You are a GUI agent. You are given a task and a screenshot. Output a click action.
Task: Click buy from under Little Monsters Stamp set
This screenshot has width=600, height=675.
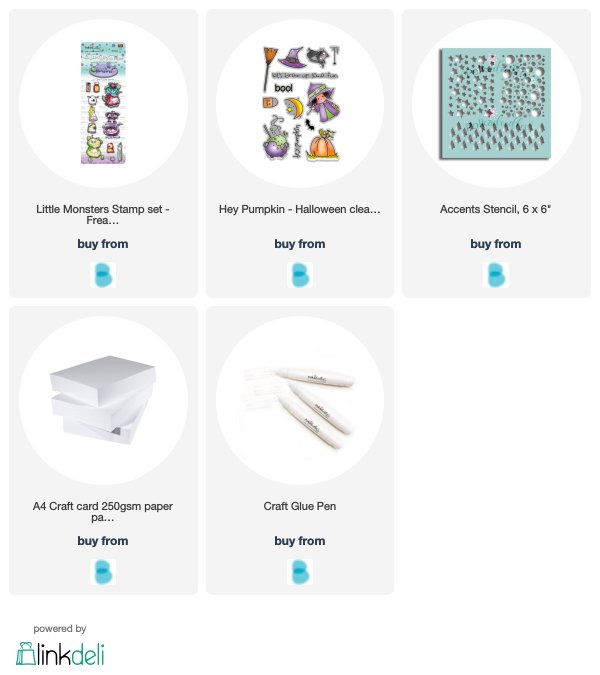pyautogui.click(x=103, y=244)
